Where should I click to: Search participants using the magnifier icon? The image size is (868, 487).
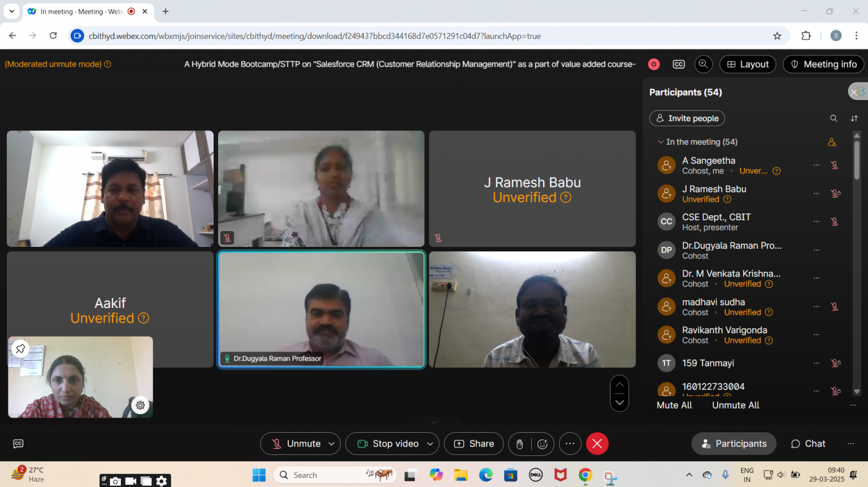[x=834, y=119]
